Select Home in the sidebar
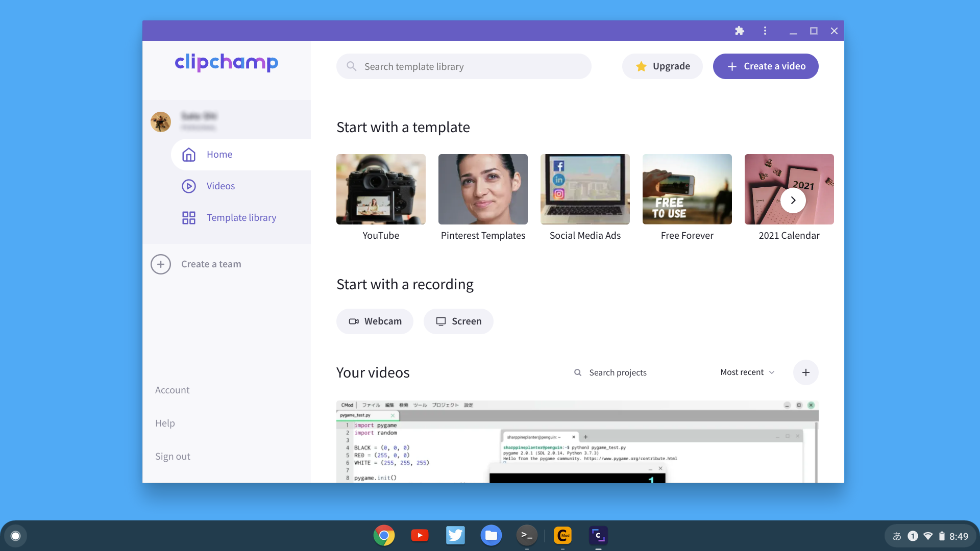Viewport: 980px width, 551px height. click(219, 155)
